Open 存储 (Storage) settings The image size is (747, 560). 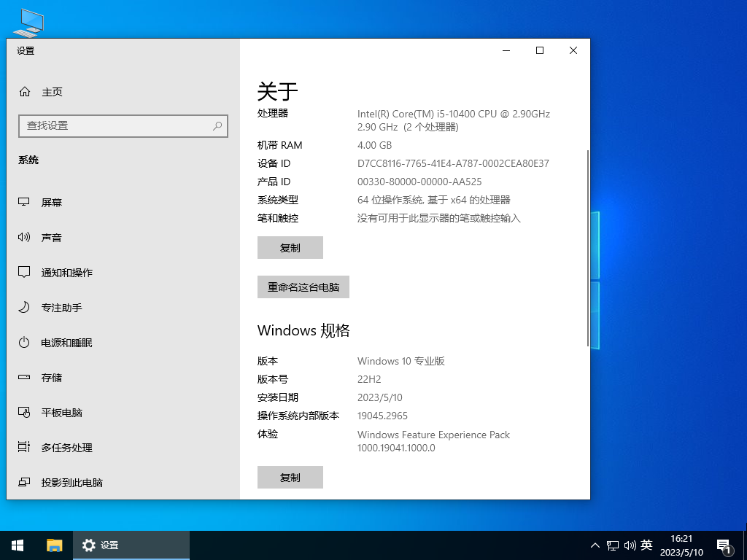tap(50, 377)
